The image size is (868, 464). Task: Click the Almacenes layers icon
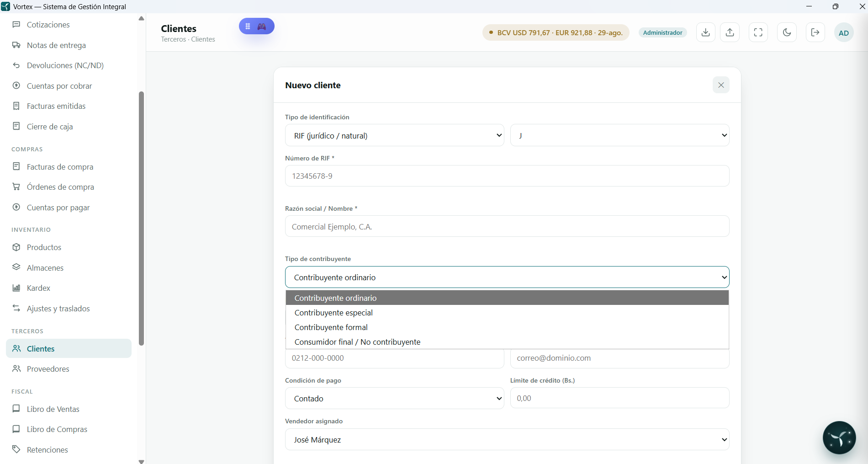(16, 267)
